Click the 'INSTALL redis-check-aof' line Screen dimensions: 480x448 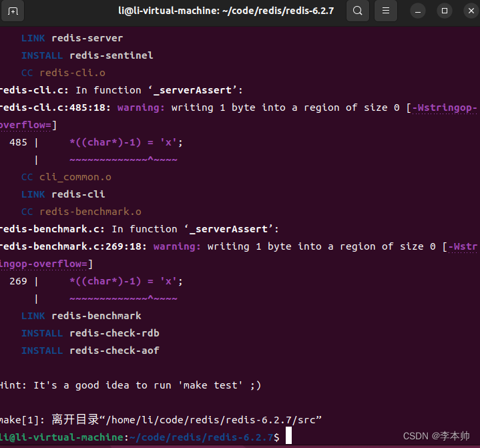coord(90,351)
